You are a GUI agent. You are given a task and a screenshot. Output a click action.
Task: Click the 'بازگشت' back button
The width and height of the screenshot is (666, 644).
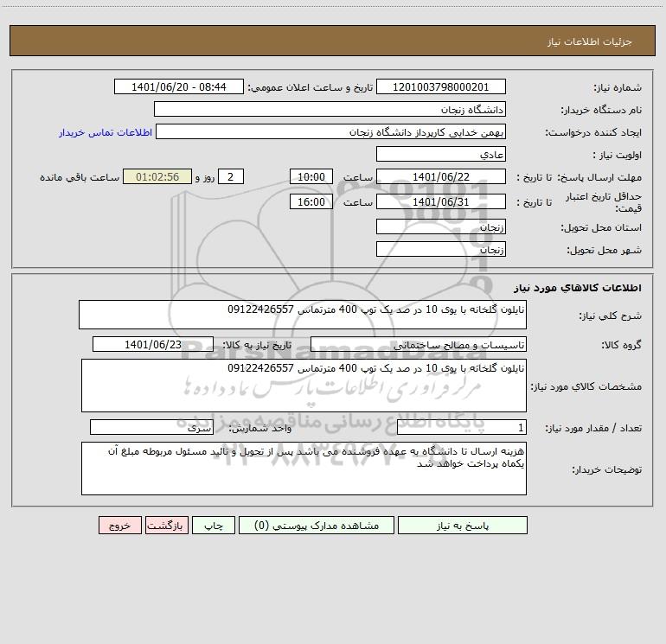166,526
